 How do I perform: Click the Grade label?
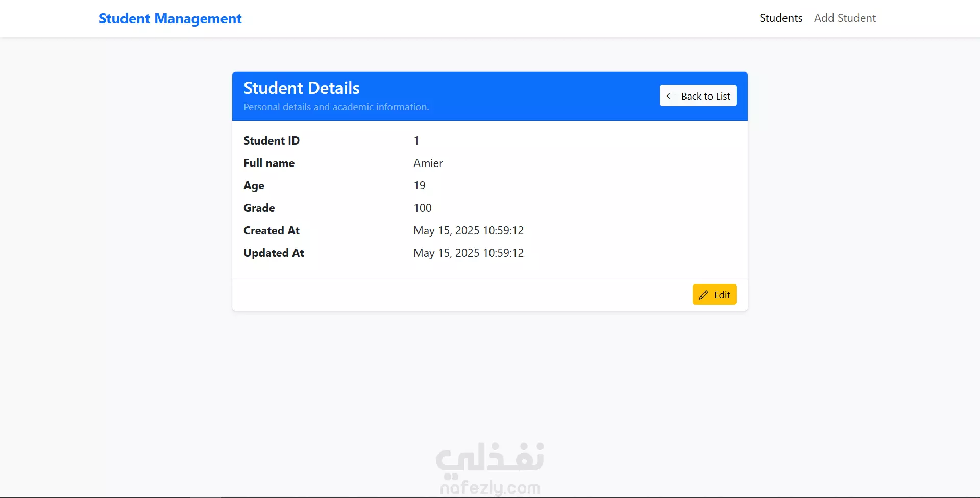[x=259, y=208]
